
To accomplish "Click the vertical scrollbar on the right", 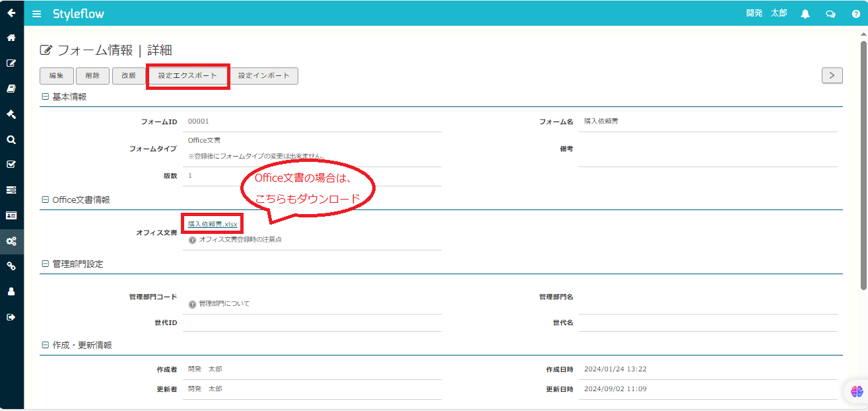I will 863,165.
